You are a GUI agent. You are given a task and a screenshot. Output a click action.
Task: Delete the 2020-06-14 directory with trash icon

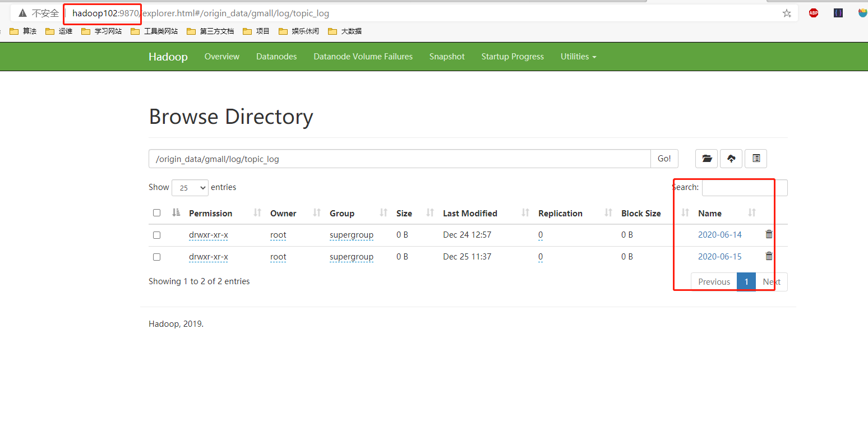click(769, 234)
